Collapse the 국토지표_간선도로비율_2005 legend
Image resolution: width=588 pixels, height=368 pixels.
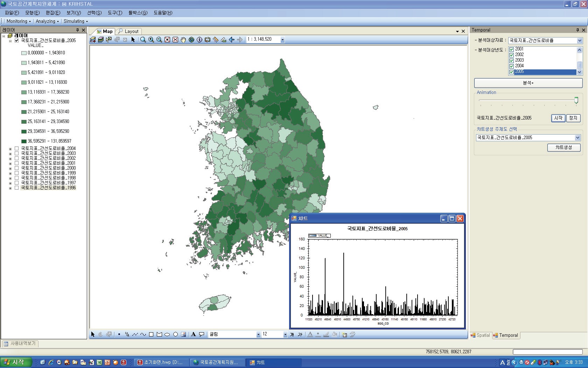[x=10, y=41]
